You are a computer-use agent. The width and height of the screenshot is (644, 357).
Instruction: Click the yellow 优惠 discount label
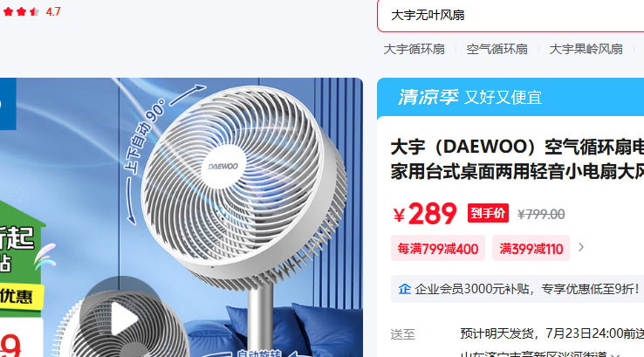(21, 296)
